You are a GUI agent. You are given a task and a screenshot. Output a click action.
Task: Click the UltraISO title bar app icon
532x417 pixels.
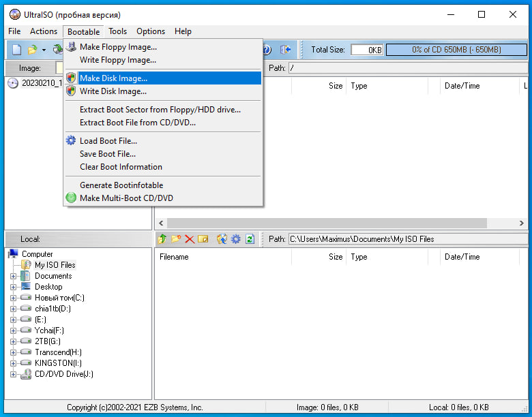tap(15, 14)
